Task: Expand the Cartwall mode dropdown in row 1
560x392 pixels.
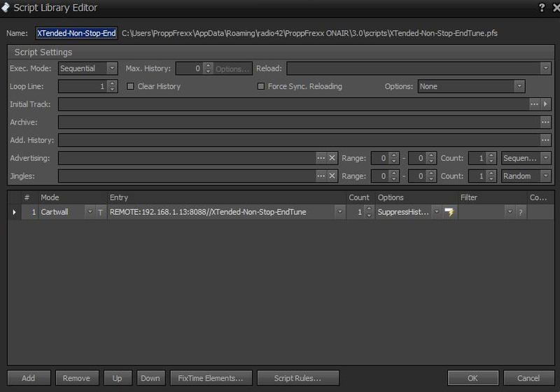Action: 89,212
